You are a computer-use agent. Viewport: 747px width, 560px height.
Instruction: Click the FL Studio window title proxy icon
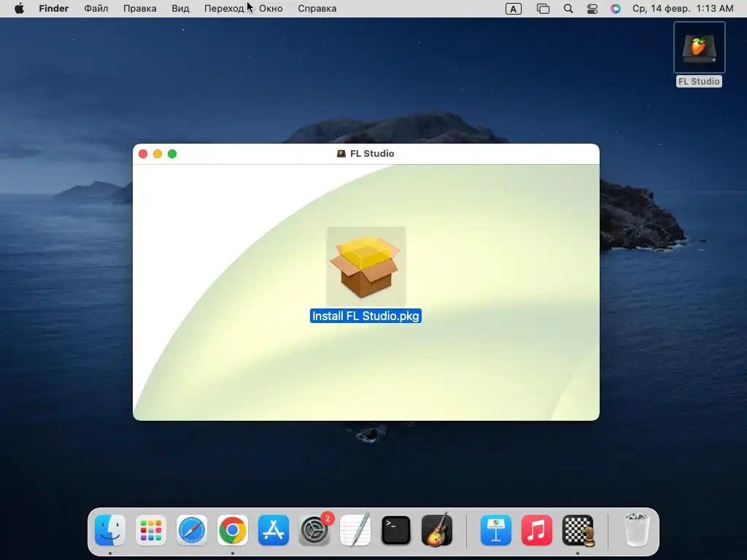[341, 154]
